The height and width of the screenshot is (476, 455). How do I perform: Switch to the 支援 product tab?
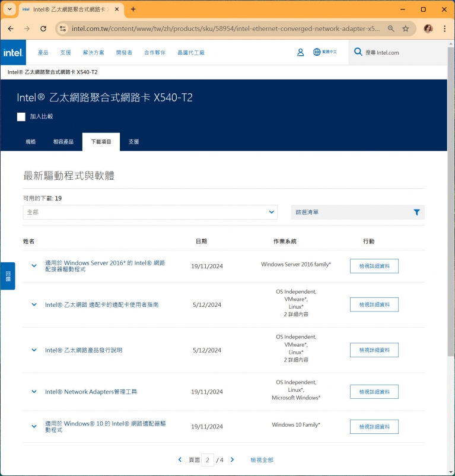coord(133,142)
